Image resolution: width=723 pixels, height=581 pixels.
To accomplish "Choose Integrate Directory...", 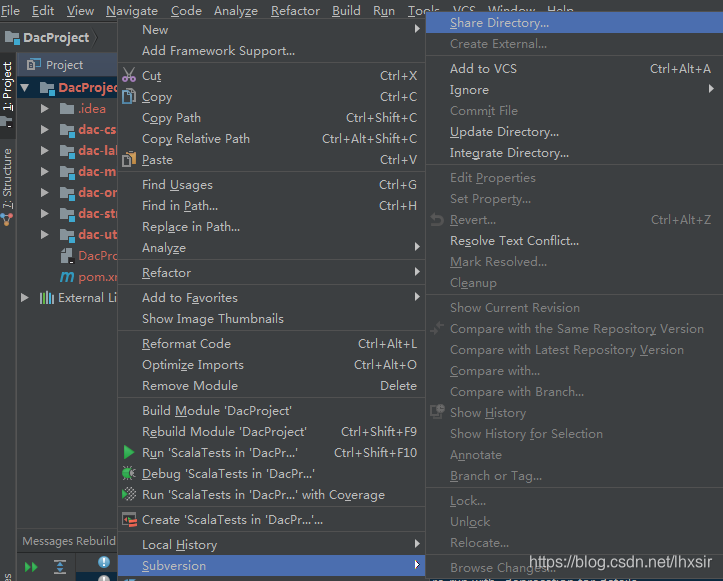I will click(x=574, y=153).
